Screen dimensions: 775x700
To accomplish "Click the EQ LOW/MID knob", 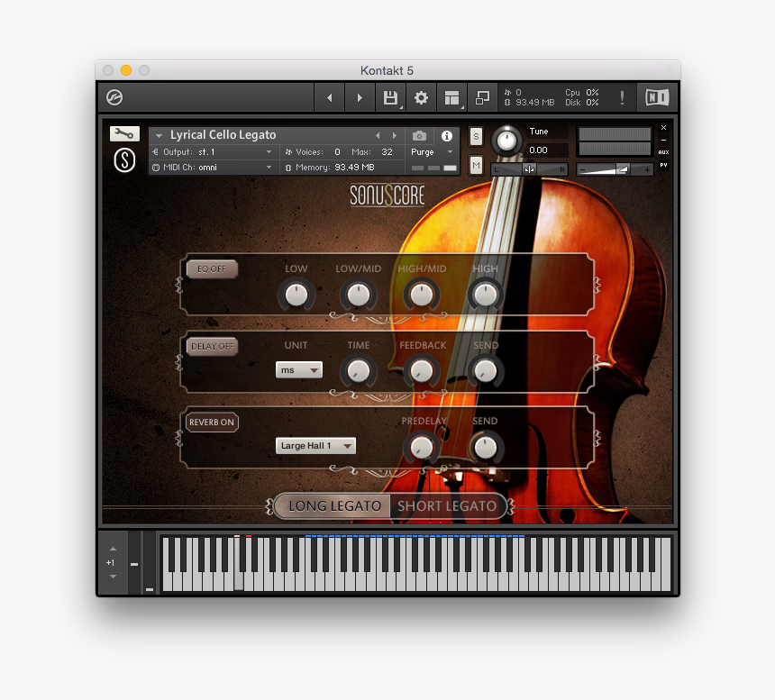I will (359, 295).
